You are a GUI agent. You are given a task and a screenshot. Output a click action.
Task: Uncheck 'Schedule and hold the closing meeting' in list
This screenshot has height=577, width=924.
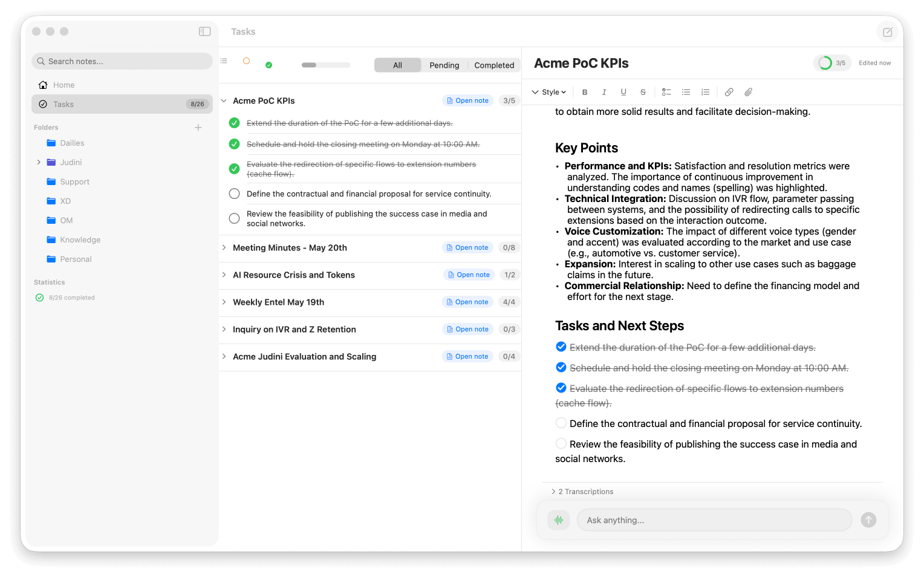235,144
